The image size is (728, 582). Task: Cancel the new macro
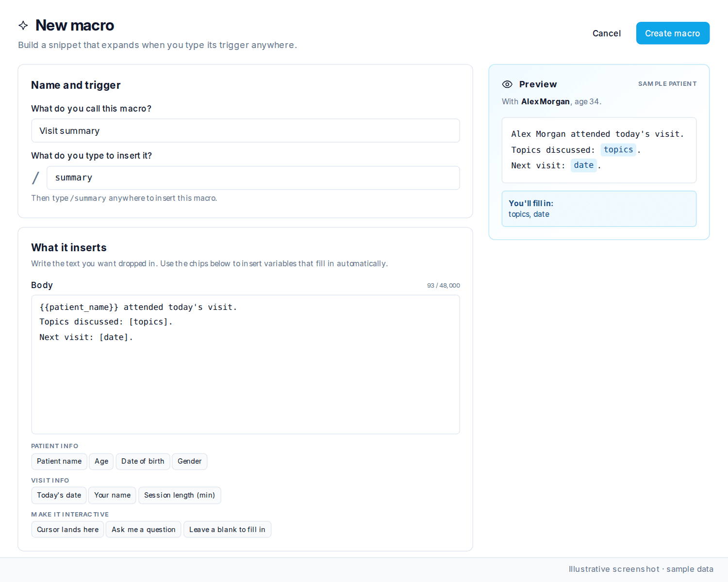607,33
